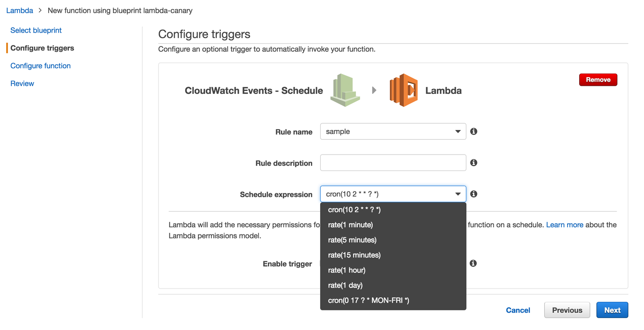Pick rate(1 hour) from the dropdown
Image resolution: width=644 pixels, height=330 pixels.
[x=347, y=270]
